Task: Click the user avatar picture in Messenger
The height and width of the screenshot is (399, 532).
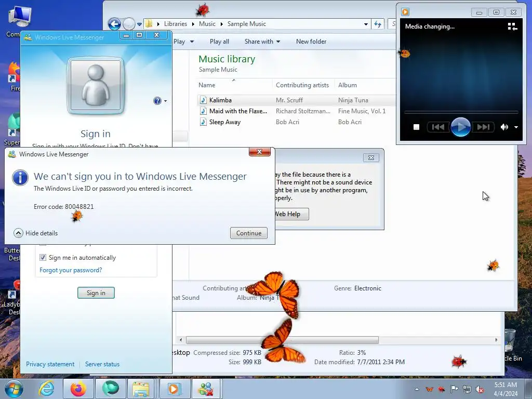Action: tap(96, 86)
